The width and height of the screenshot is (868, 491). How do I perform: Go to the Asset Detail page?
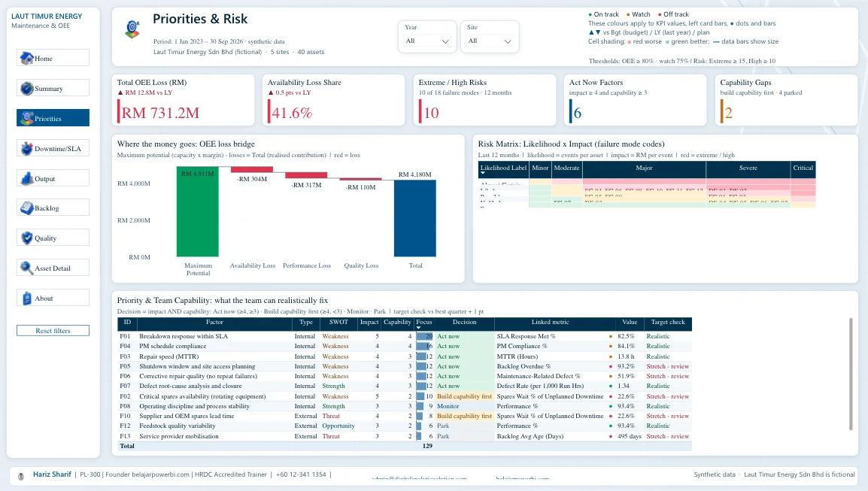tap(53, 268)
